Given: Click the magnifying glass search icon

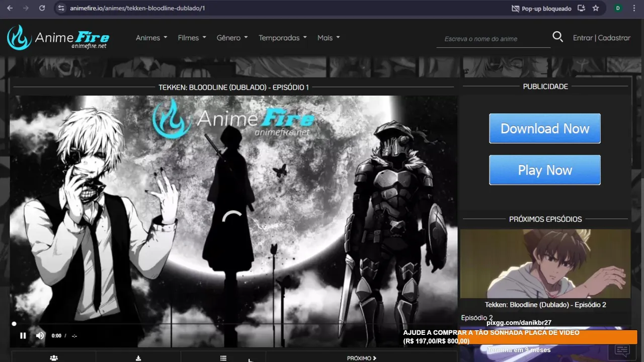Looking at the screenshot, I should pos(557,37).
